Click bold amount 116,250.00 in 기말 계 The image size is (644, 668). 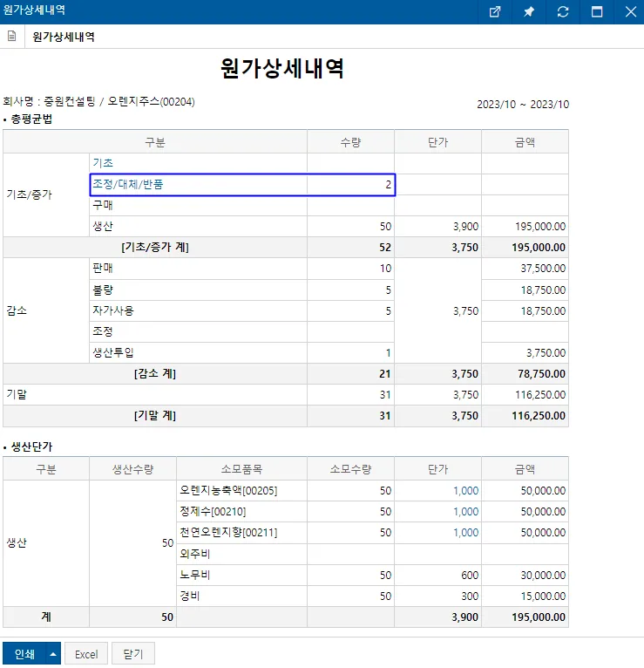[x=539, y=416]
